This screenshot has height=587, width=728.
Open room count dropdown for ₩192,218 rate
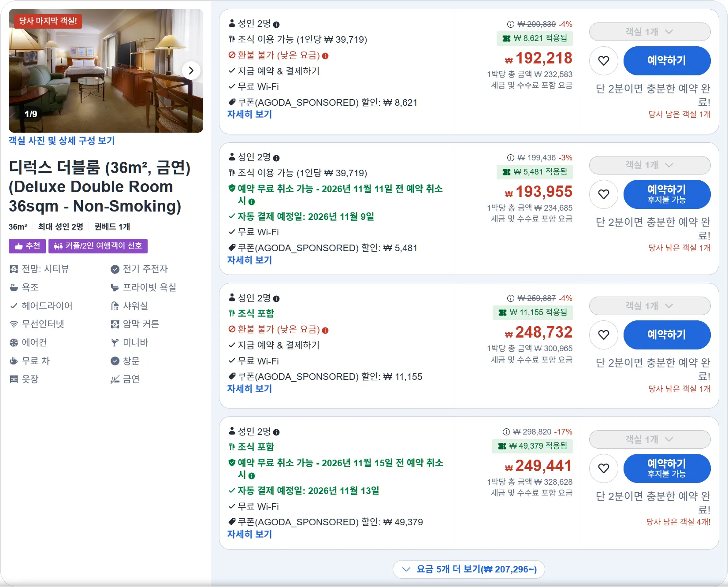tap(650, 32)
